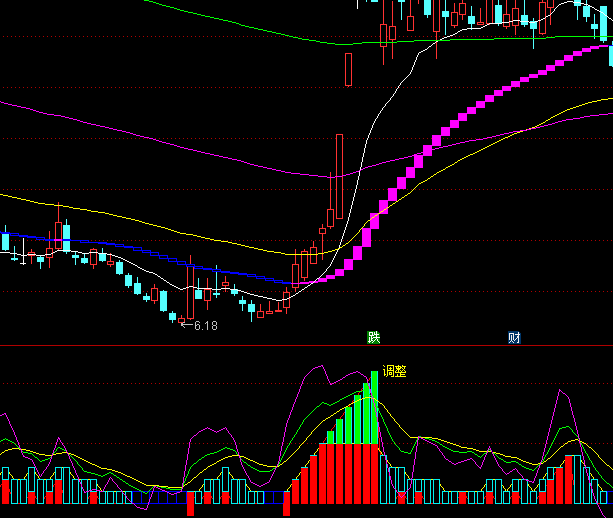Click the 6.18 low price label
613x518 pixels.
[x=205, y=325]
